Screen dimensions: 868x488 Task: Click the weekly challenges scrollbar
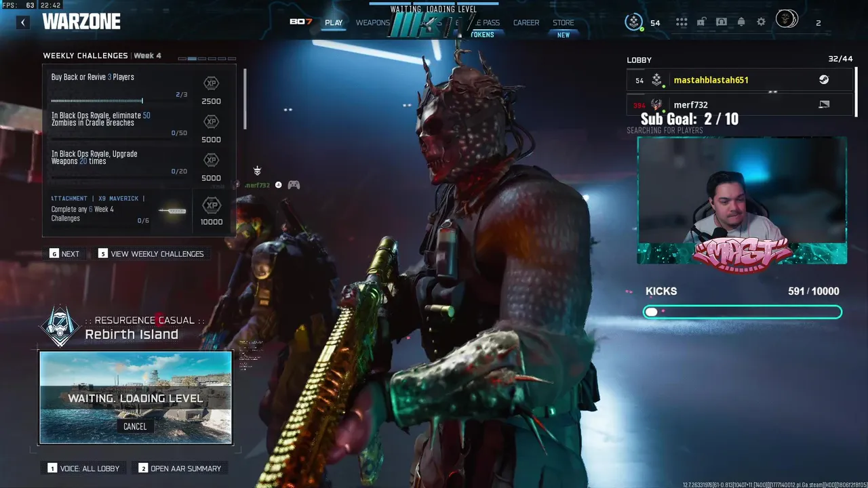click(x=245, y=99)
